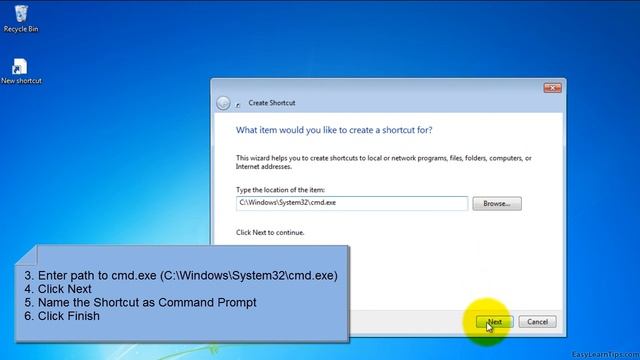Select the New shortcut desktop icon
Screen dimensions: 640x360
point(21,71)
